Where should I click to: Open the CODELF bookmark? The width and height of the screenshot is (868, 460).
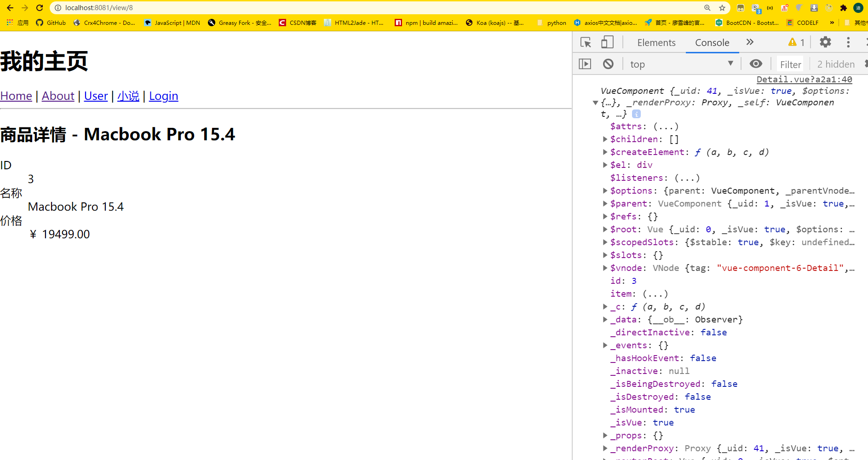click(x=803, y=23)
